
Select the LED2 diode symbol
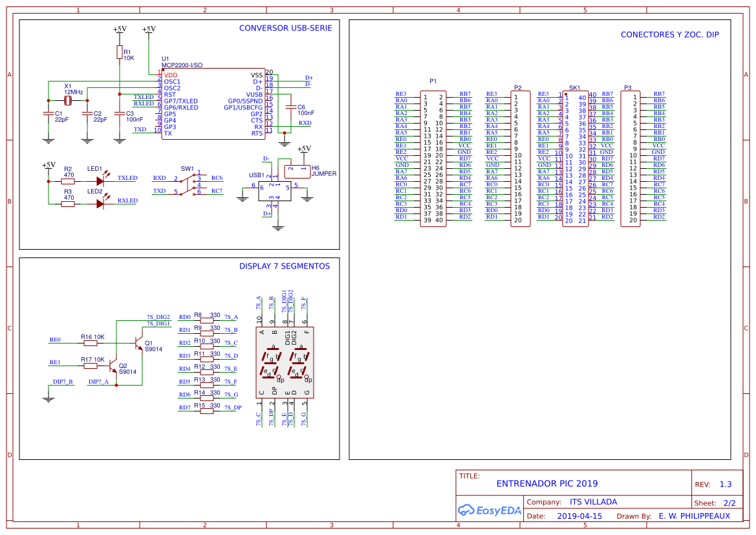coord(100,204)
